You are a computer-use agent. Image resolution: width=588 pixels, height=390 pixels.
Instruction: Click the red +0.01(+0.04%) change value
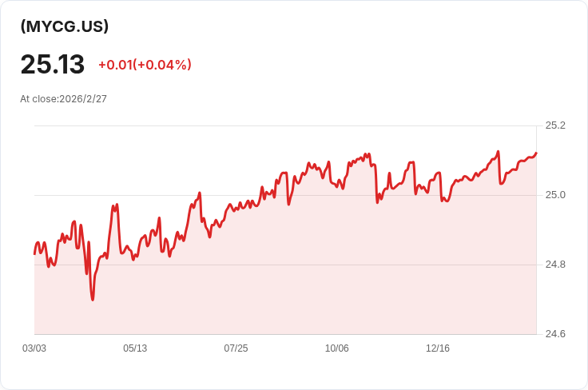point(145,65)
